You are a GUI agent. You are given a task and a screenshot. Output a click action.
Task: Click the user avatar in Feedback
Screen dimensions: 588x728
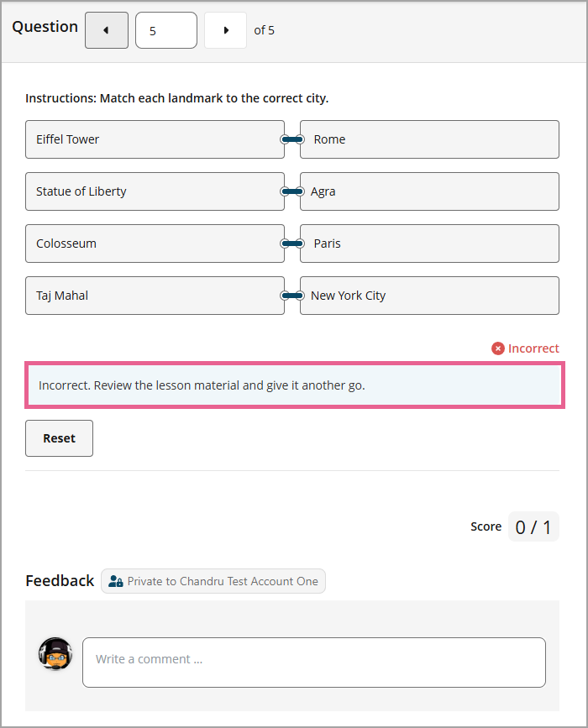[x=55, y=653]
